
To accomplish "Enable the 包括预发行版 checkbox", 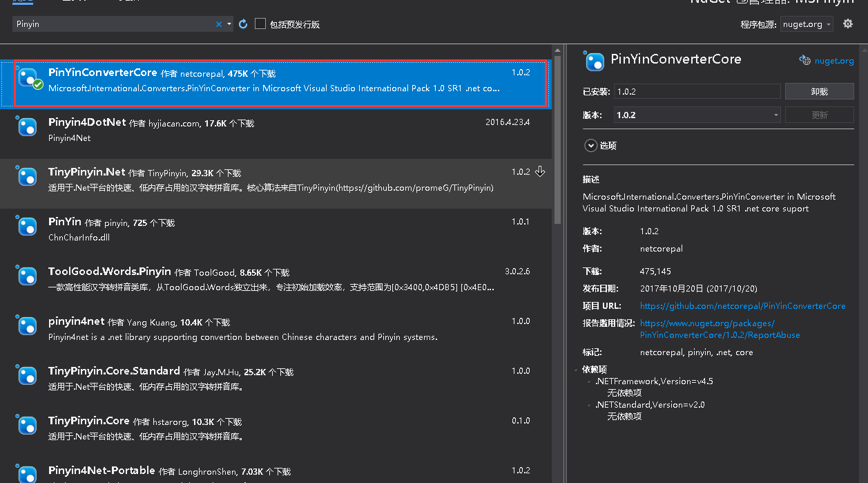I will 260,24.
